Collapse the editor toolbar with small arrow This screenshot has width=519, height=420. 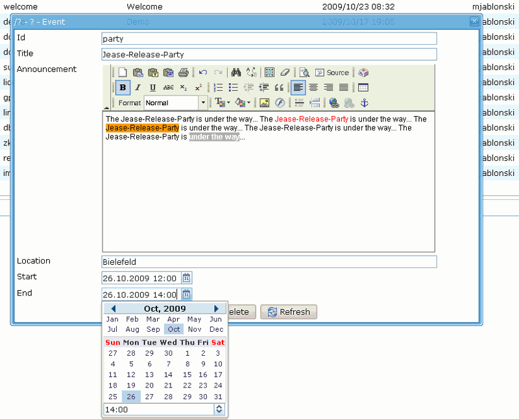pos(107,107)
